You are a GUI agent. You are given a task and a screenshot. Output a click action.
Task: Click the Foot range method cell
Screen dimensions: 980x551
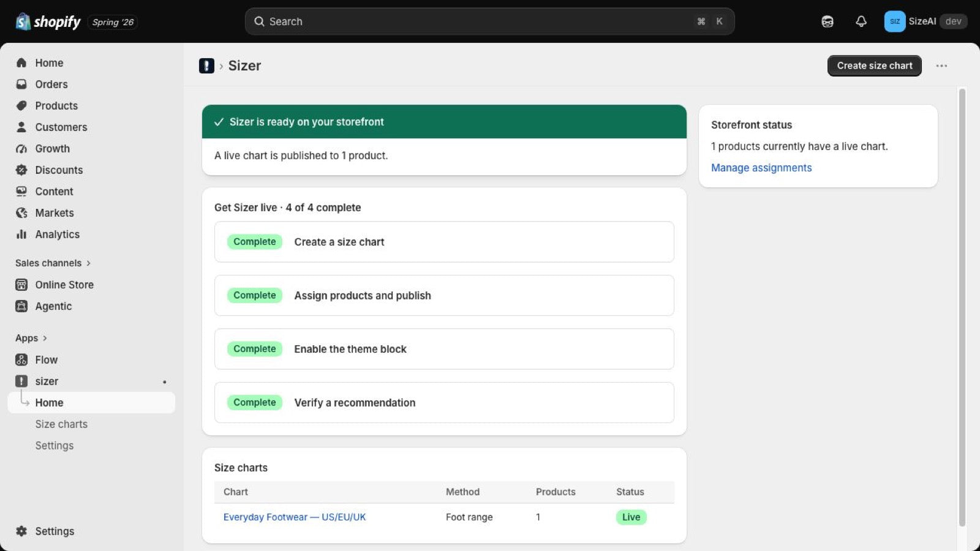(469, 517)
